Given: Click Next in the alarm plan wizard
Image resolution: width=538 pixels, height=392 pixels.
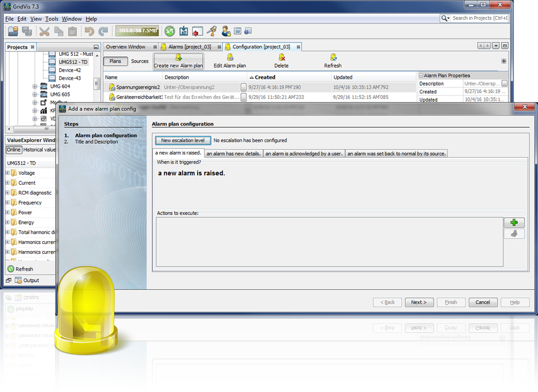Looking at the screenshot, I should click(x=419, y=302).
